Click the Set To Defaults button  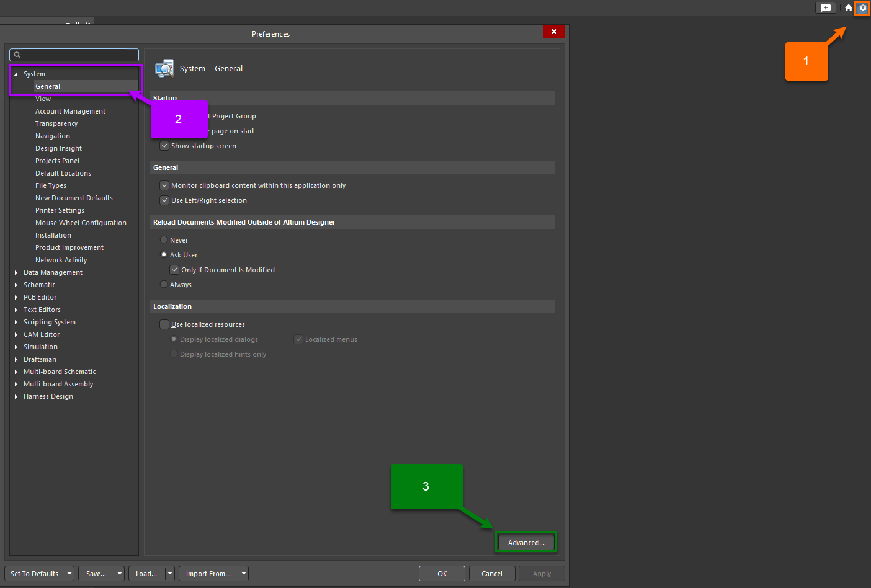pyautogui.click(x=35, y=574)
